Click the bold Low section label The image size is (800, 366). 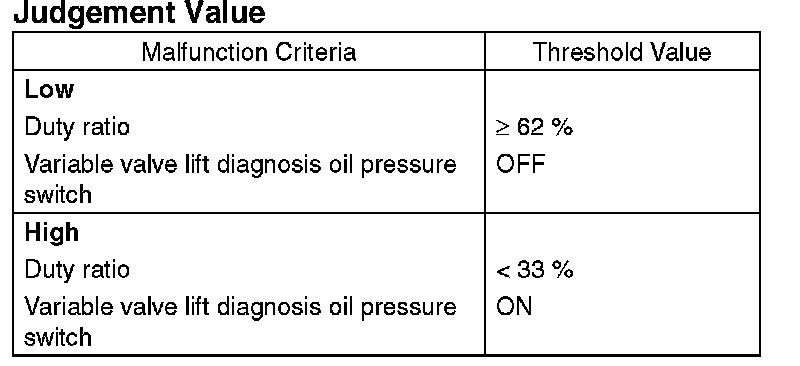coord(49,90)
